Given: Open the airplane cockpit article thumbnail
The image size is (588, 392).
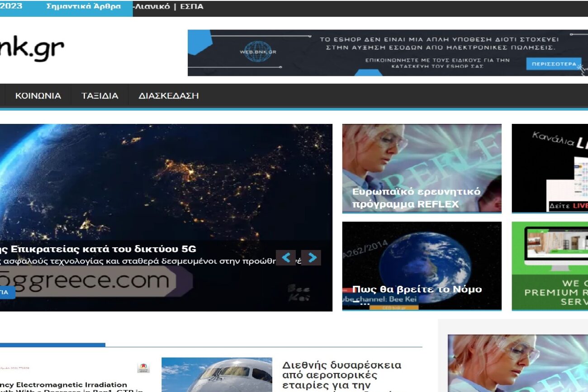Looking at the screenshot, I should click(x=217, y=374).
